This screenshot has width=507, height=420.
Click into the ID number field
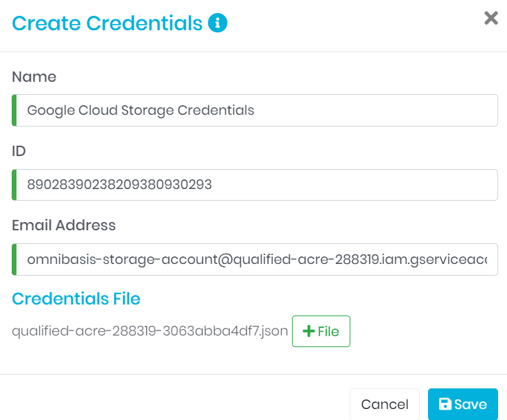tap(256, 184)
